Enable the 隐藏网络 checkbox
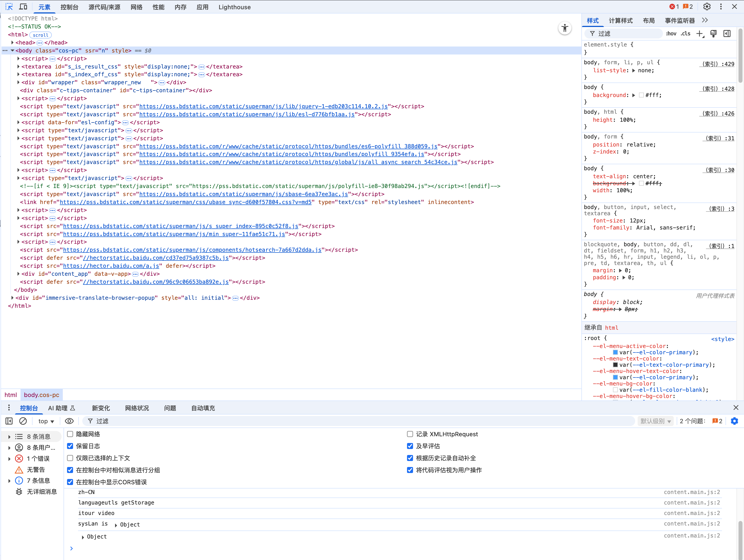This screenshot has width=744, height=560. (x=70, y=434)
